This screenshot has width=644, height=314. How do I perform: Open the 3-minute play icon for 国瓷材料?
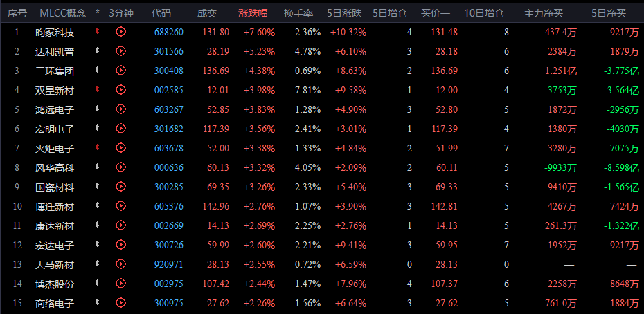[x=120, y=187]
